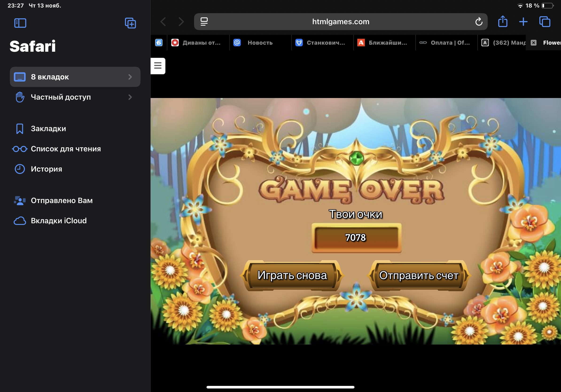The height and width of the screenshot is (392, 561).
Task: Show the tab overview icon
Action: [545, 22]
